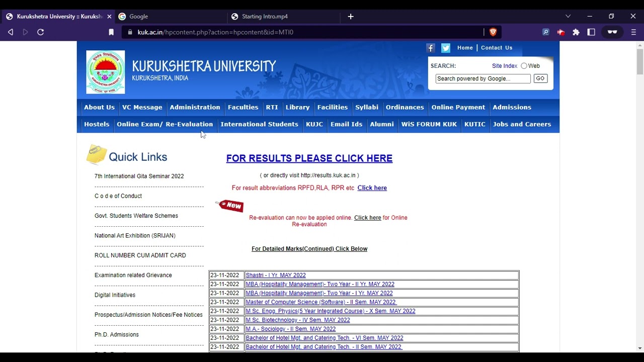Open 7th International Gita Seminar 2022 link
Image resolution: width=644 pixels, height=362 pixels.
pos(139,176)
